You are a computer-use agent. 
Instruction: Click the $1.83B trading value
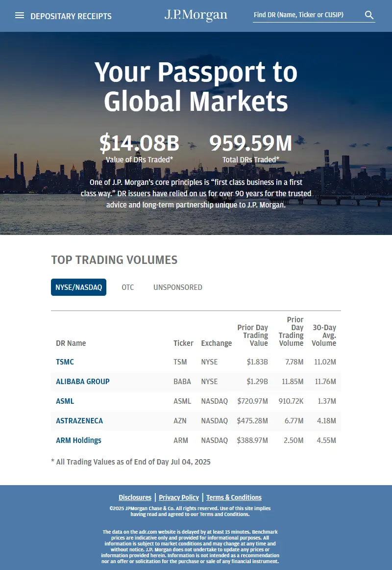pos(257,362)
